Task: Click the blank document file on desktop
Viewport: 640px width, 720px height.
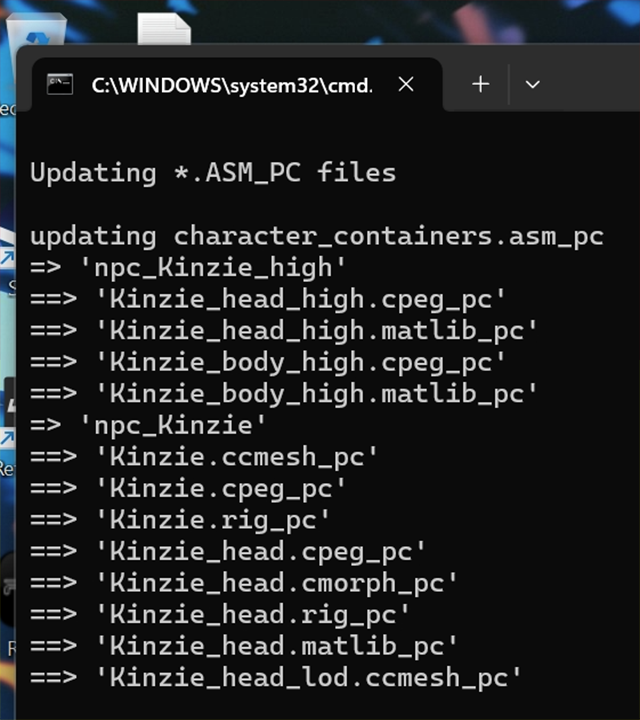Action: pos(164,29)
